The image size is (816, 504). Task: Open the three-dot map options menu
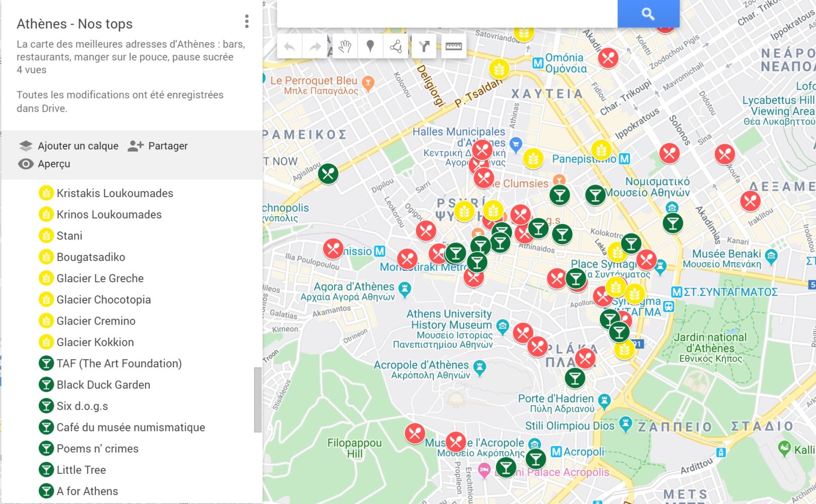[x=246, y=21]
